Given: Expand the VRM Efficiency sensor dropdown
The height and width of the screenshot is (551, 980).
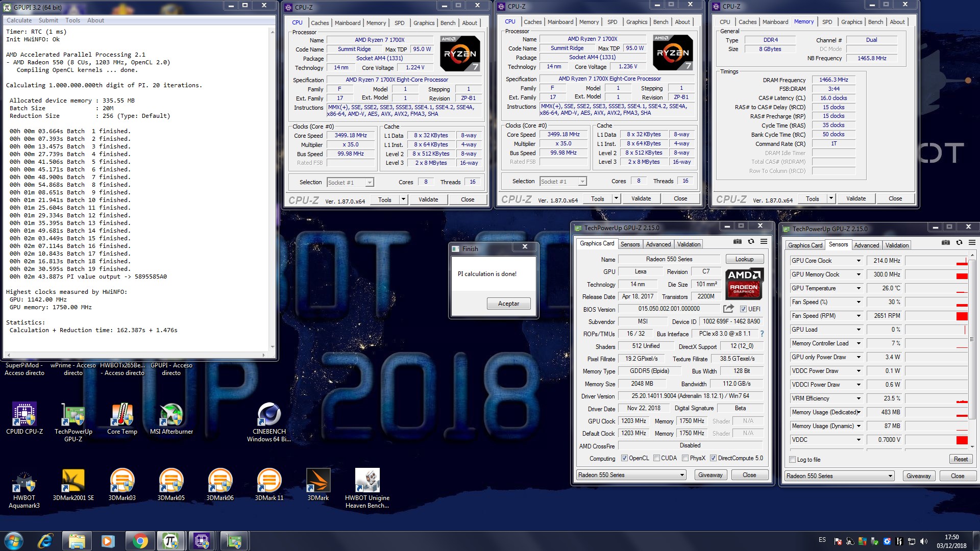Looking at the screenshot, I should pyautogui.click(x=859, y=398).
